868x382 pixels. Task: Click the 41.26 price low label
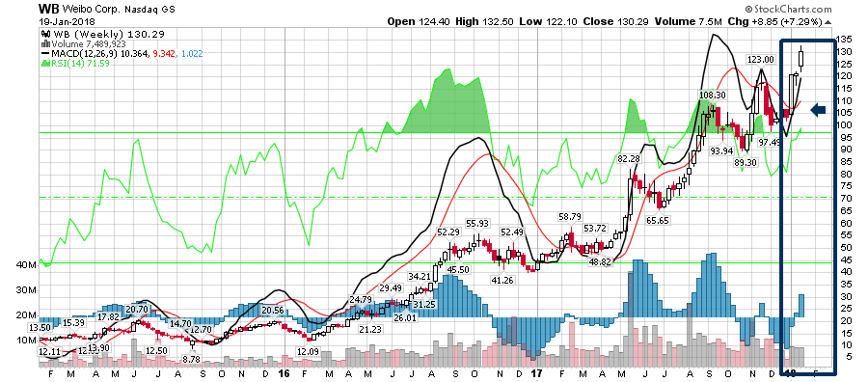(502, 280)
